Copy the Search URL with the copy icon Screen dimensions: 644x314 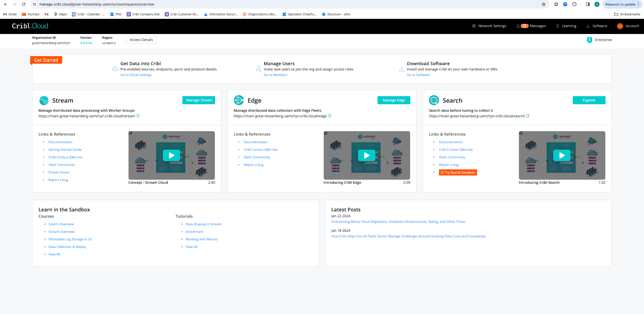click(527, 116)
